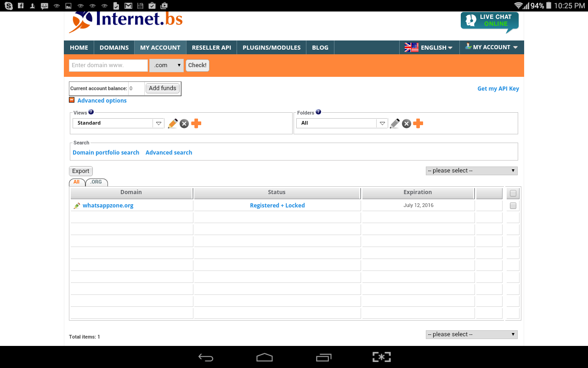Open Skype notification icon in status bar
The width and height of the screenshot is (588, 368).
pos(8,6)
